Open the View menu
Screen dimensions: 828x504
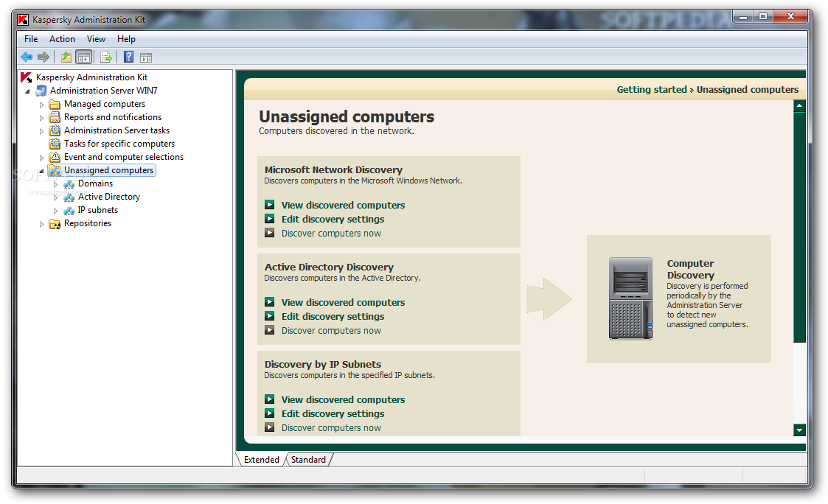(x=96, y=39)
